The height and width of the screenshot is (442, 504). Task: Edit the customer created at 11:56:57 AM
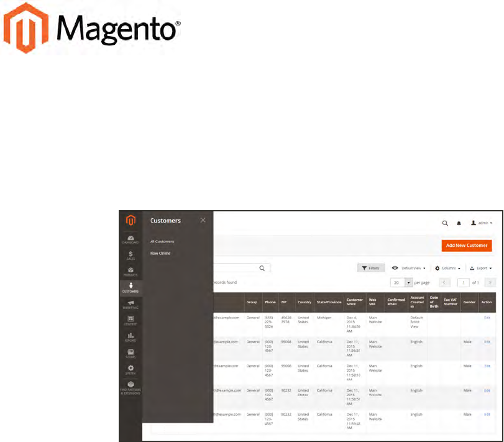(487, 342)
